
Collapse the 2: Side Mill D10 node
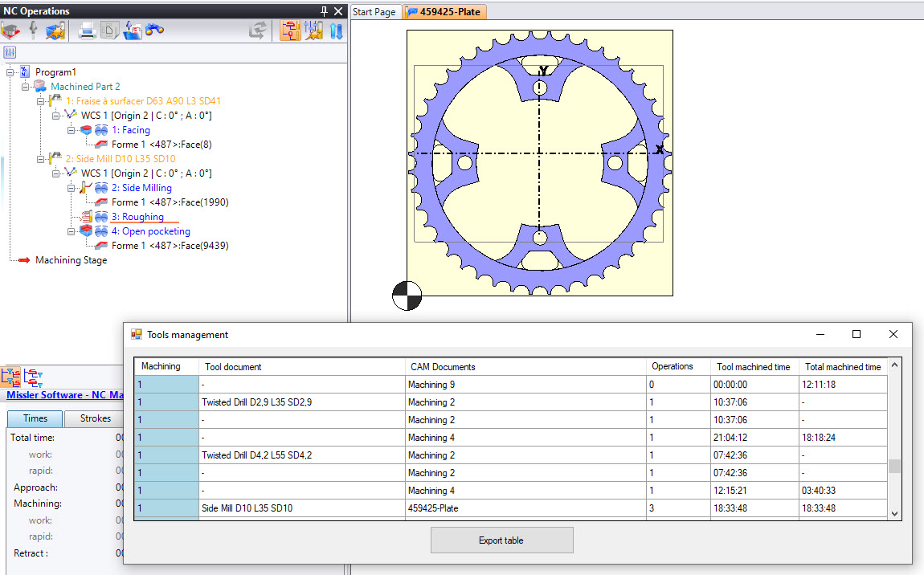tap(42, 159)
